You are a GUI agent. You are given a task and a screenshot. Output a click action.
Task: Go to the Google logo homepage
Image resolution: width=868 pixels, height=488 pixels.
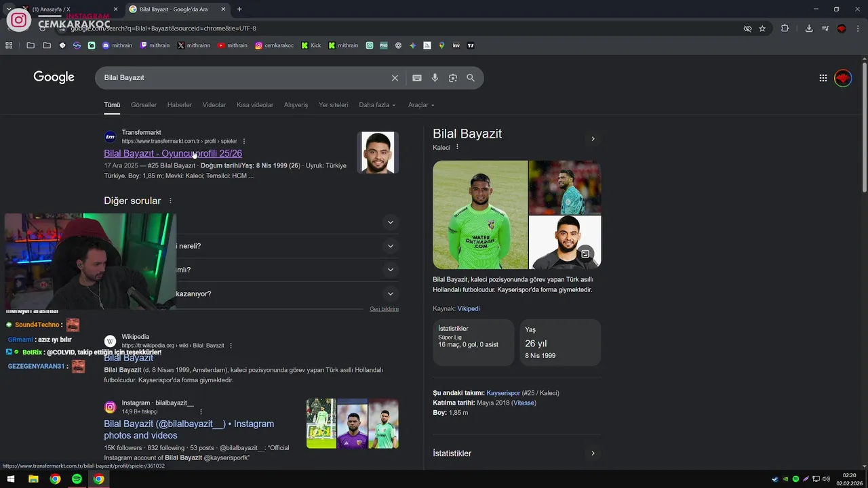pos(54,77)
